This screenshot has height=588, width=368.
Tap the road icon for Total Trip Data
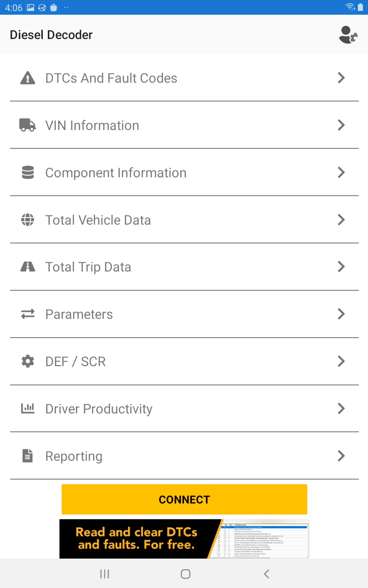(28, 267)
